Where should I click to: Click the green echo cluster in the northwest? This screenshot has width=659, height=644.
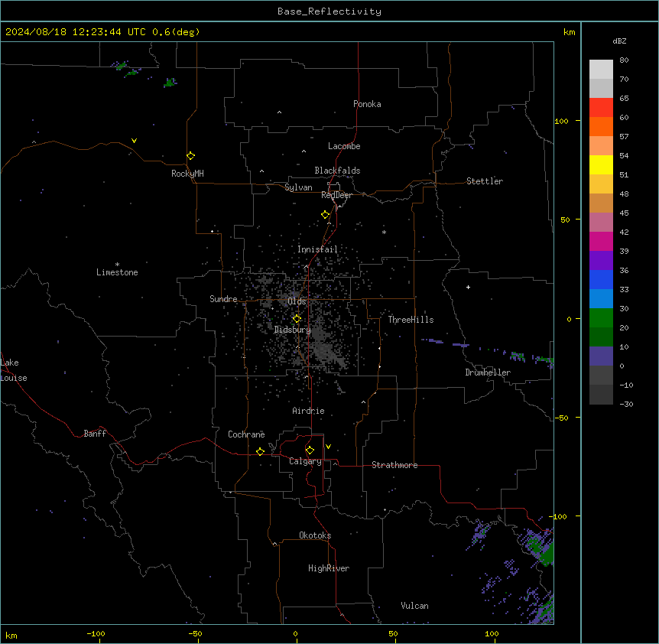170,83
